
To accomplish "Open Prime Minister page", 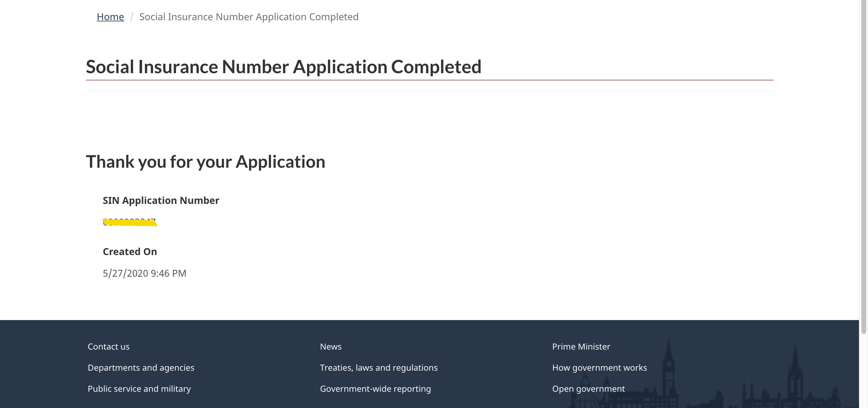I will click(581, 347).
